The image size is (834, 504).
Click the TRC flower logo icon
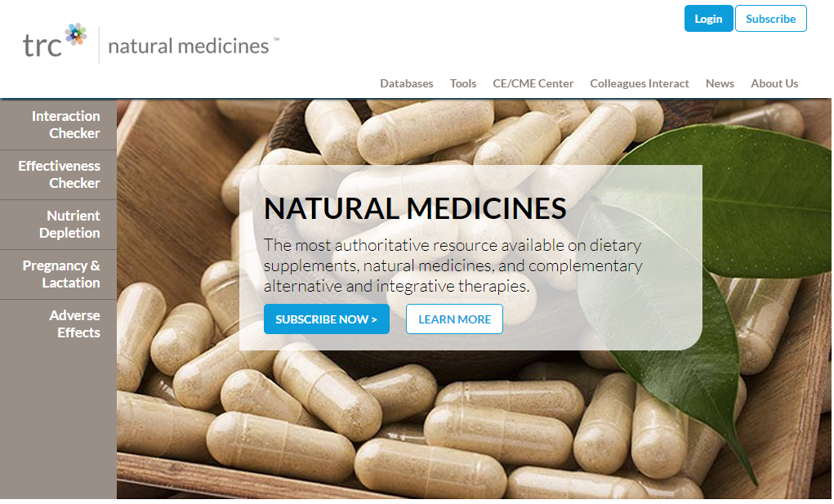(75, 34)
